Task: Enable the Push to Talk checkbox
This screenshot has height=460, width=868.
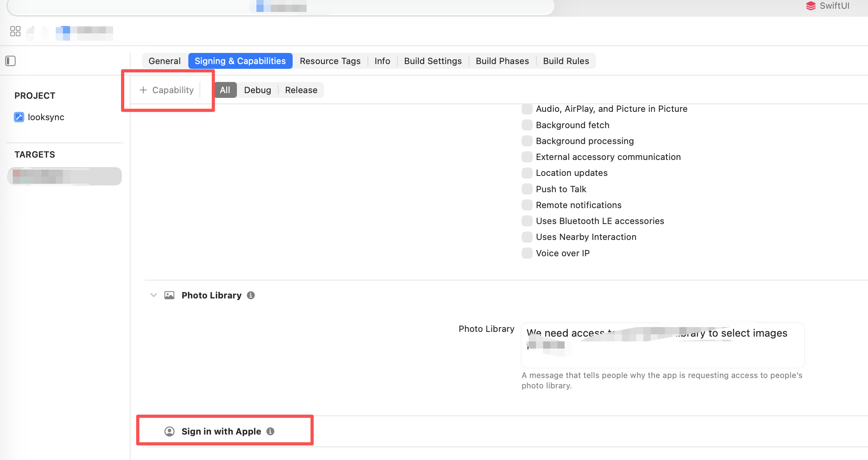Action: pyautogui.click(x=527, y=189)
